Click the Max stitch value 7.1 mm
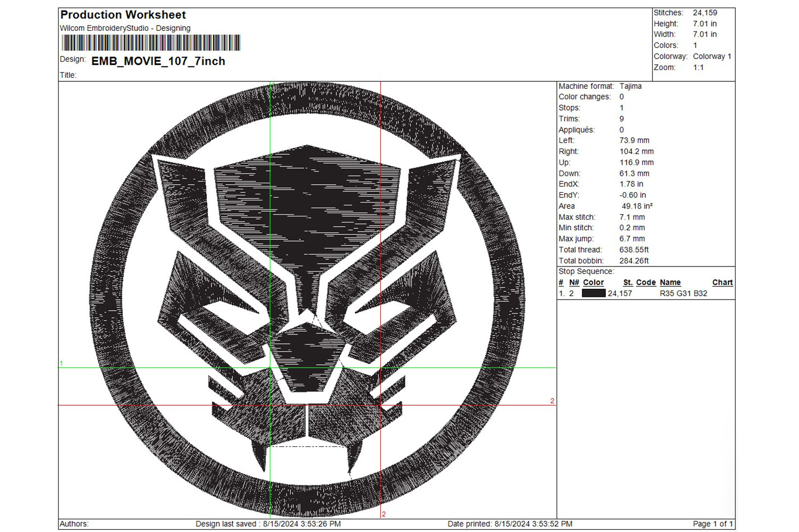The width and height of the screenshot is (799, 532). pyautogui.click(x=632, y=217)
